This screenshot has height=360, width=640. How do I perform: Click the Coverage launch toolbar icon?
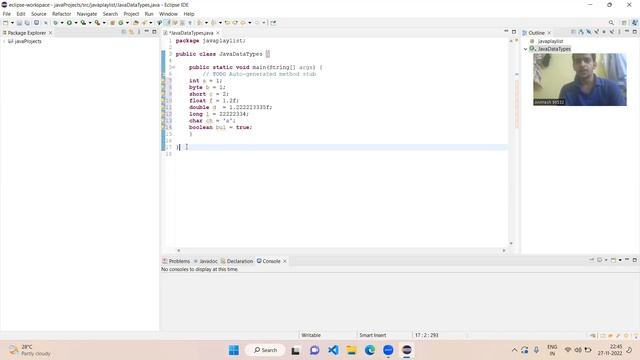coord(83,23)
